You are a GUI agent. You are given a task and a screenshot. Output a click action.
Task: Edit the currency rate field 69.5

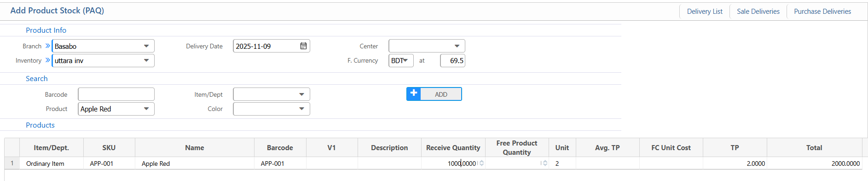pos(452,60)
